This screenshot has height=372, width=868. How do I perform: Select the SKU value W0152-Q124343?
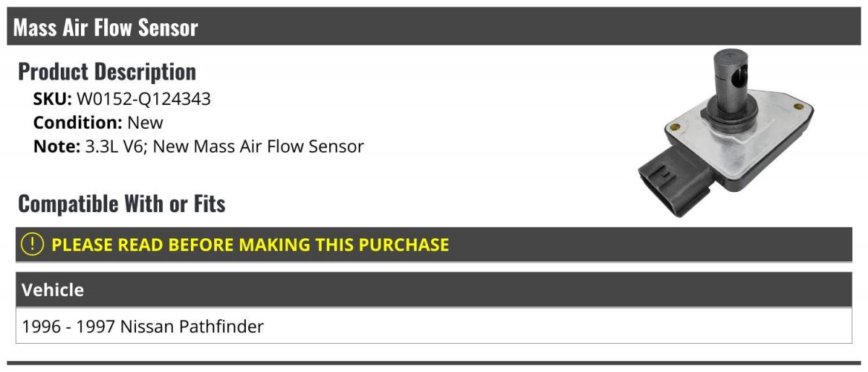(144, 99)
